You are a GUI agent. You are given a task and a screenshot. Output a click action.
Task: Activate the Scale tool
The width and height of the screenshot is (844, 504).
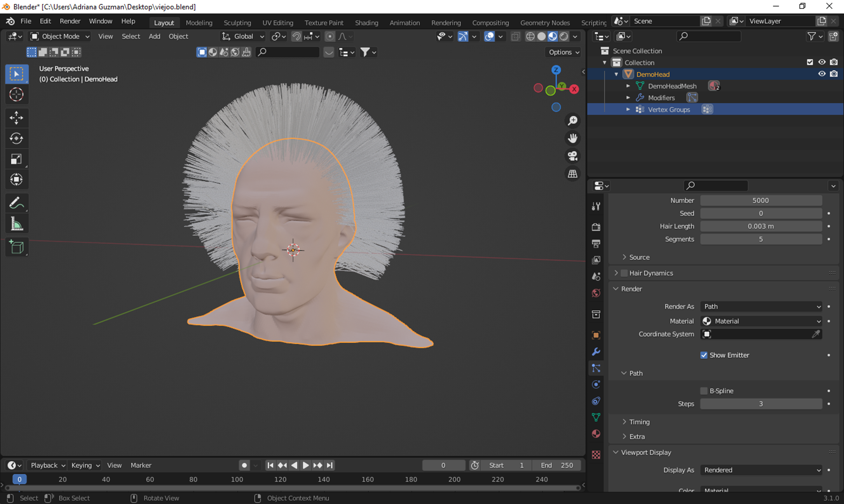[16, 159]
